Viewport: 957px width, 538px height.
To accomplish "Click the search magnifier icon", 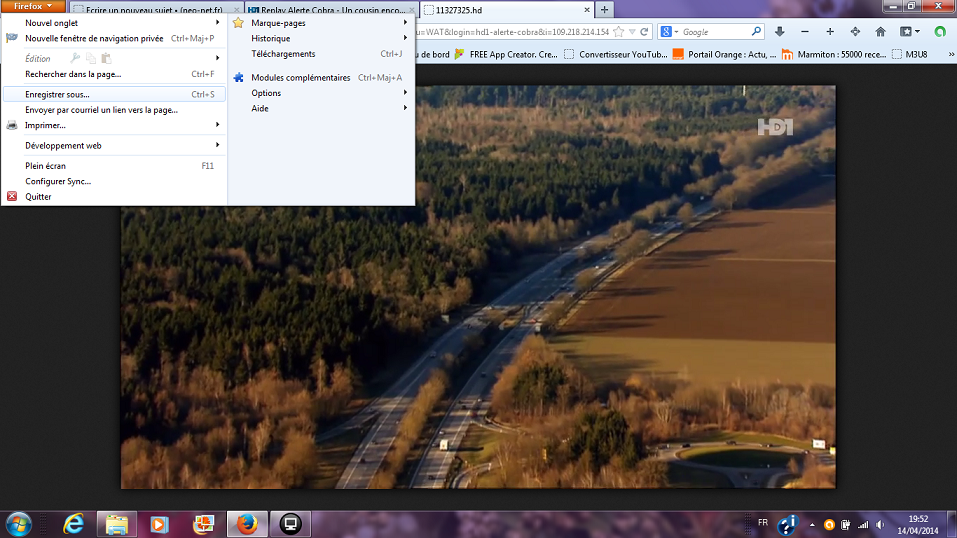I will pos(755,32).
